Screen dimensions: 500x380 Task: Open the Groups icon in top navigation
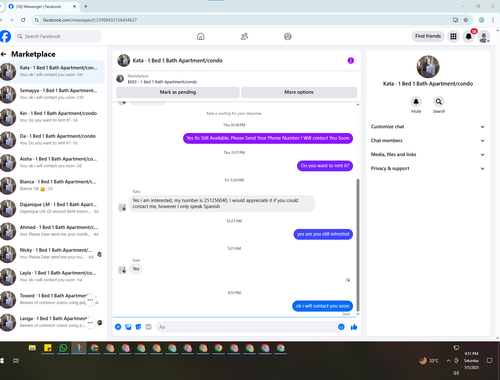pyautogui.click(x=288, y=36)
